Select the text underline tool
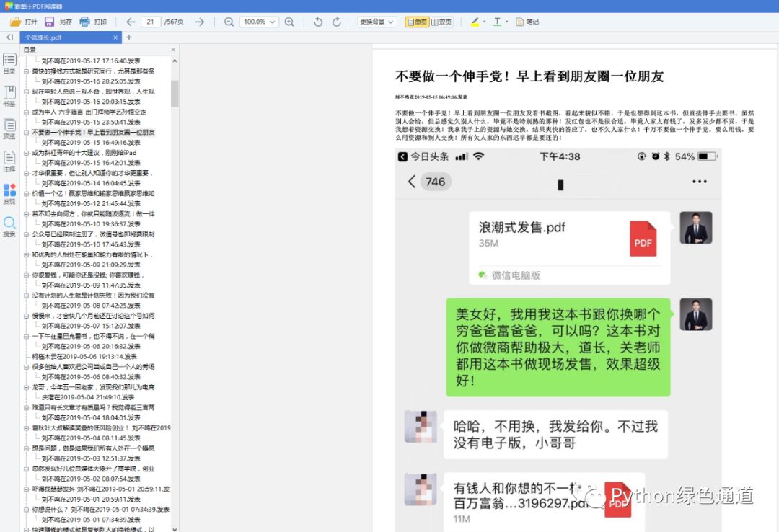 click(497, 22)
